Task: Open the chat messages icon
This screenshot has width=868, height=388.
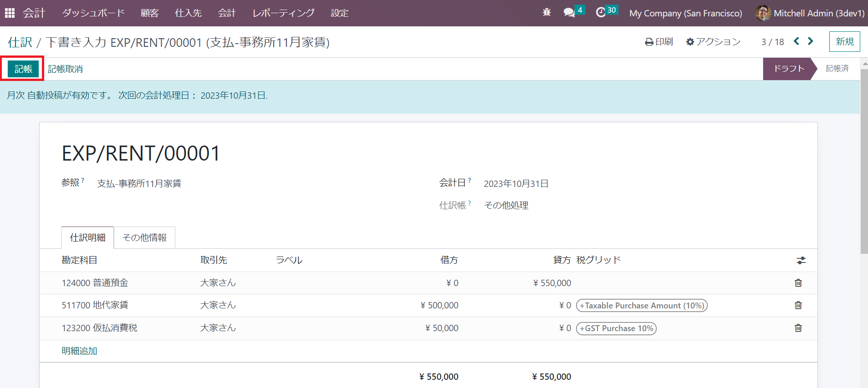Action: tap(569, 13)
